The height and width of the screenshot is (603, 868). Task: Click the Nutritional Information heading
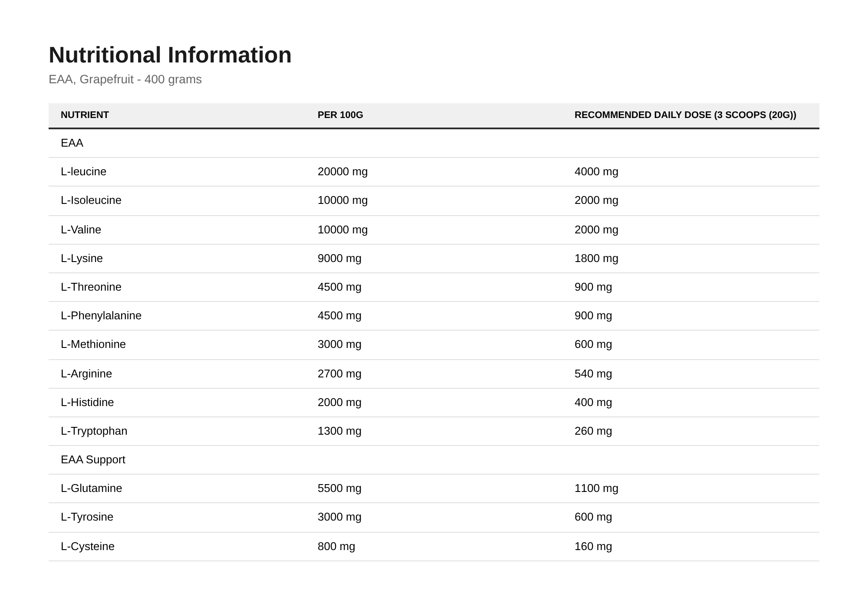tap(170, 55)
